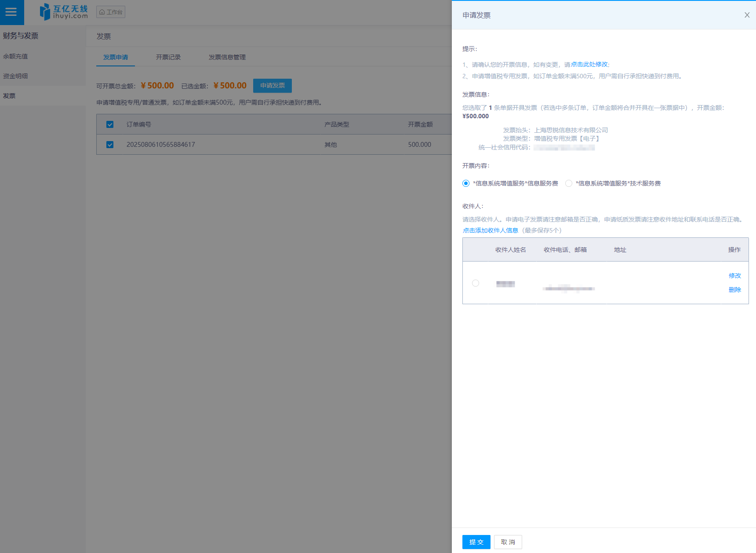
Task: Switch to 开票记录 tab
Action: point(168,57)
